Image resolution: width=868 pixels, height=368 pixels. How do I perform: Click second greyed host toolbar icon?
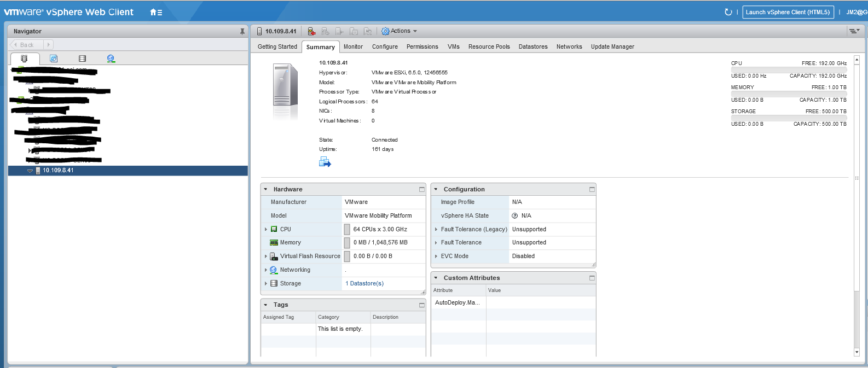[325, 31]
